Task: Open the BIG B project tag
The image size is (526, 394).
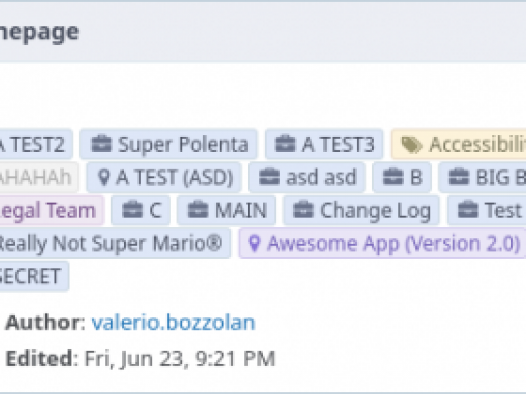Action: click(x=482, y=177)
